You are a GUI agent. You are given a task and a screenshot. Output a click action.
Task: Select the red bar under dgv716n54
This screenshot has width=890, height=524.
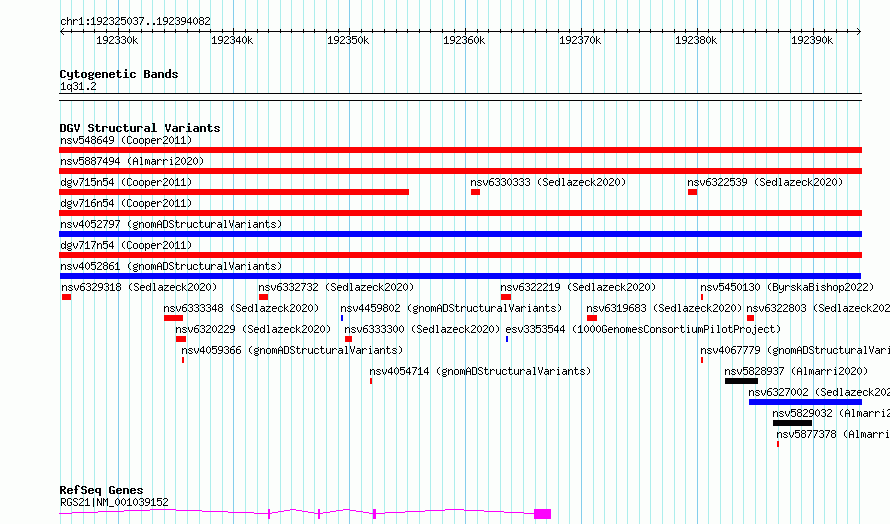click(460, 213)
